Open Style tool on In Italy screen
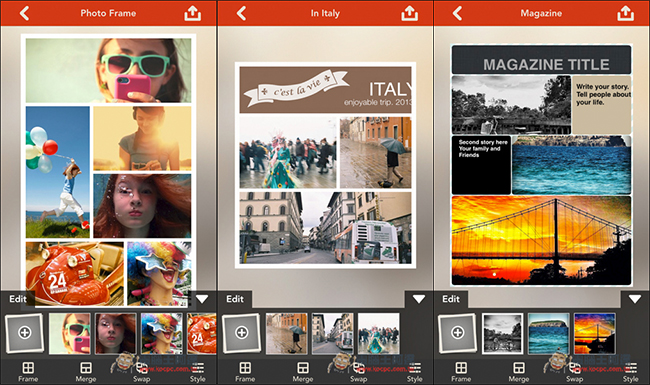The image size is (650, 385). pyautogui.click(x=415, y=372)
